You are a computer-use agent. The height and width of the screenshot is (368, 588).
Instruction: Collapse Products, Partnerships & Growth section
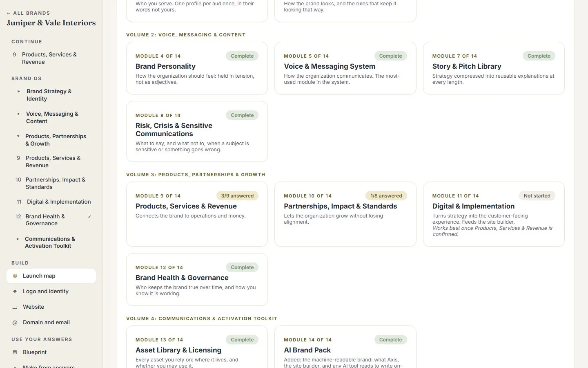pos(18,137)
